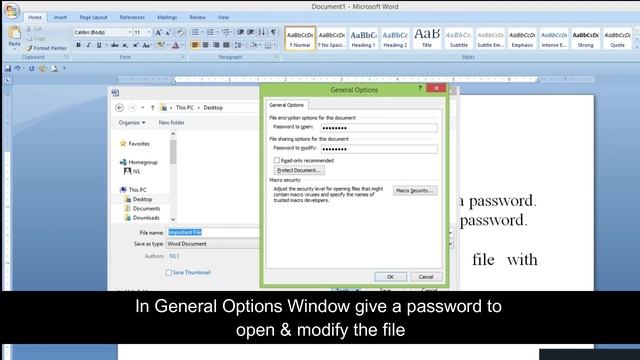This screenshot has height=360, width=640.
Task: Align text left in ribbon
Action: click(195, 45)
